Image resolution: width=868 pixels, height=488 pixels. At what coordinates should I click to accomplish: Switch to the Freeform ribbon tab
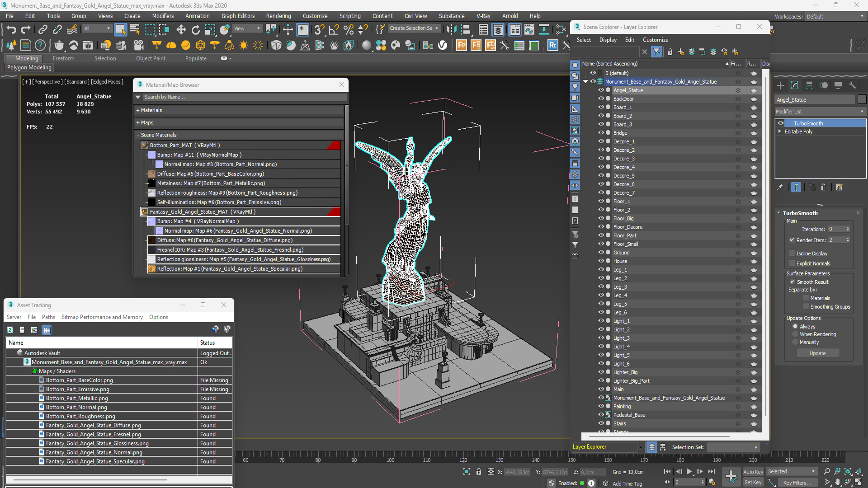(63, 58)
